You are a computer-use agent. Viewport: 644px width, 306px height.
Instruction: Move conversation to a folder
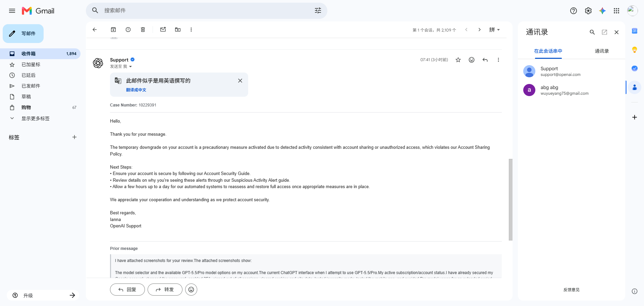(178, 30)
